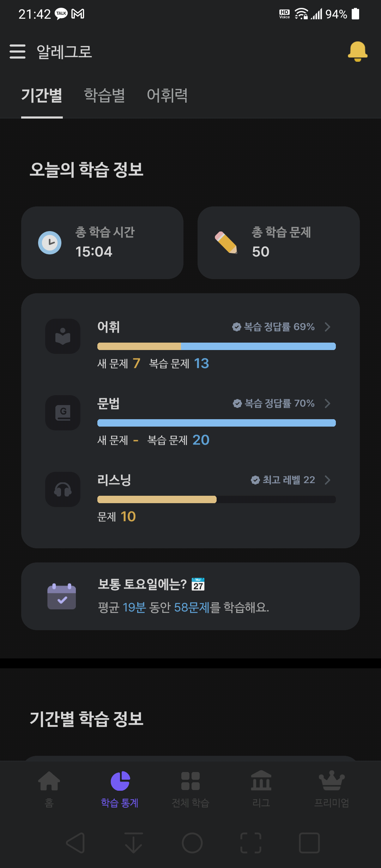The image size is (381, 868).
Task: Open the hamburger menu
Action: [x=18, y=52]
